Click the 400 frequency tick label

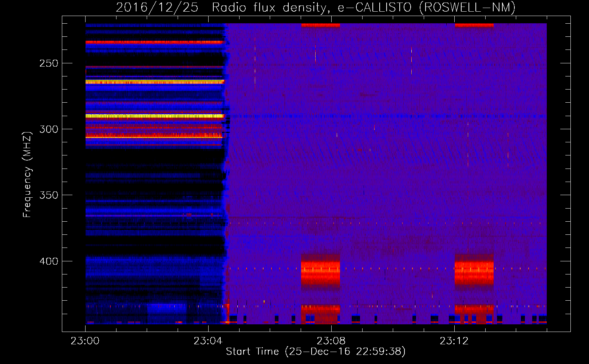point(49,261)
